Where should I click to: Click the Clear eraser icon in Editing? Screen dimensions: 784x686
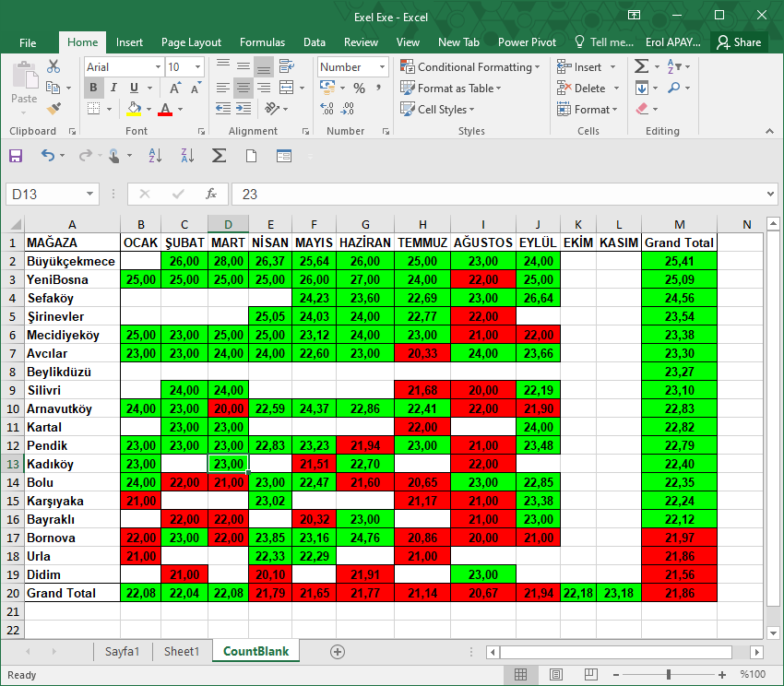click(642, 109)
